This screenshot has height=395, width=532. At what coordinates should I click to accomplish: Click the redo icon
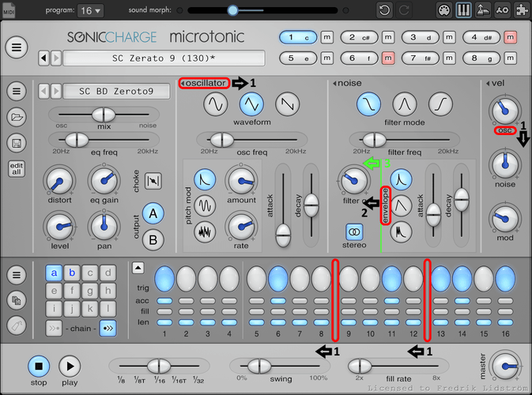point(404,10)
